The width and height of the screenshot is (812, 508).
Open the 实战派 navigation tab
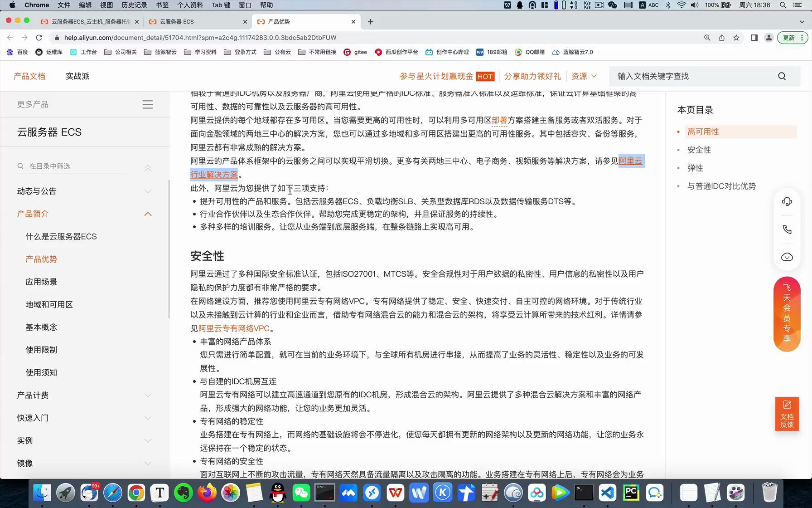tap(77, 76)
